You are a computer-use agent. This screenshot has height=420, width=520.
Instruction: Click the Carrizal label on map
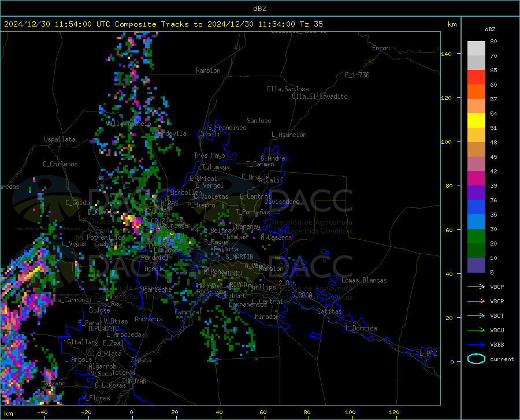point(188,312)
